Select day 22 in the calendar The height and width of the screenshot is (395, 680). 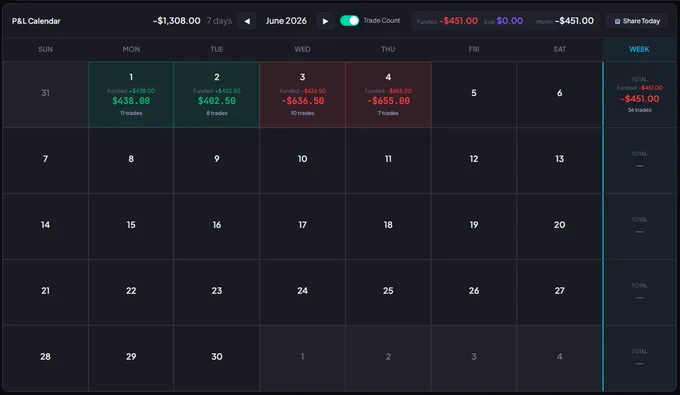click(x=131, y=291)
